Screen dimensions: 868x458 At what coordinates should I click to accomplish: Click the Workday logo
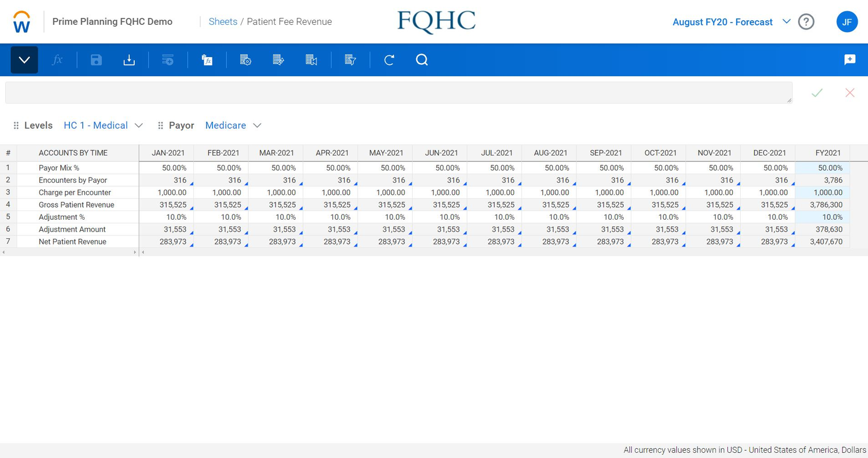click(21, 21)
